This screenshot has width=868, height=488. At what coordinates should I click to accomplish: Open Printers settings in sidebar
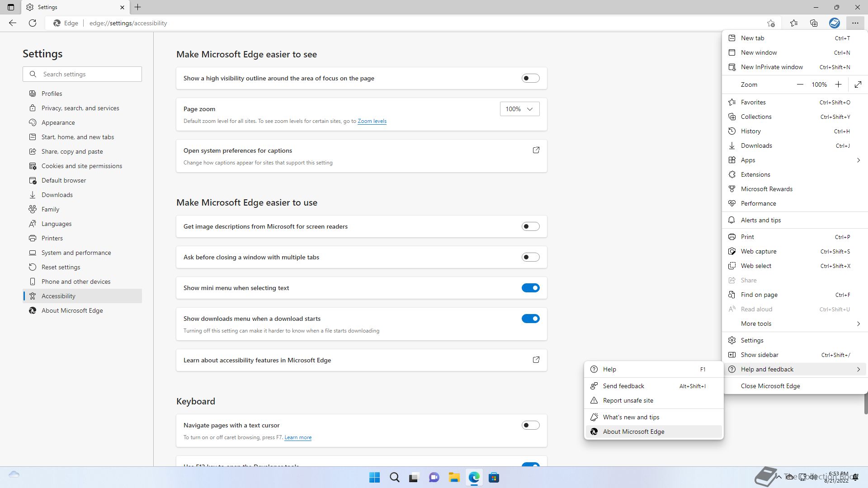pyautogui.click(x=82, y=238)
